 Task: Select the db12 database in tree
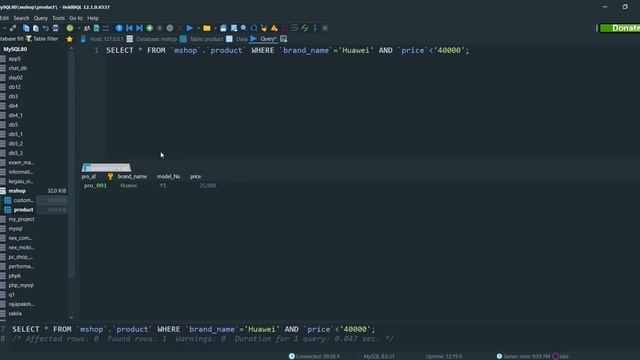click(x=15, y=87)
